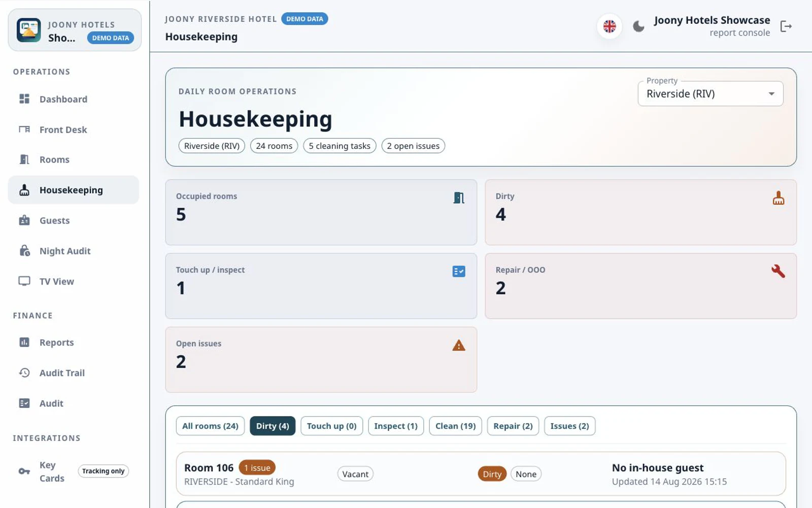
Task: Click the 5 cleaning tasks chip
Action: pos(340,146)
